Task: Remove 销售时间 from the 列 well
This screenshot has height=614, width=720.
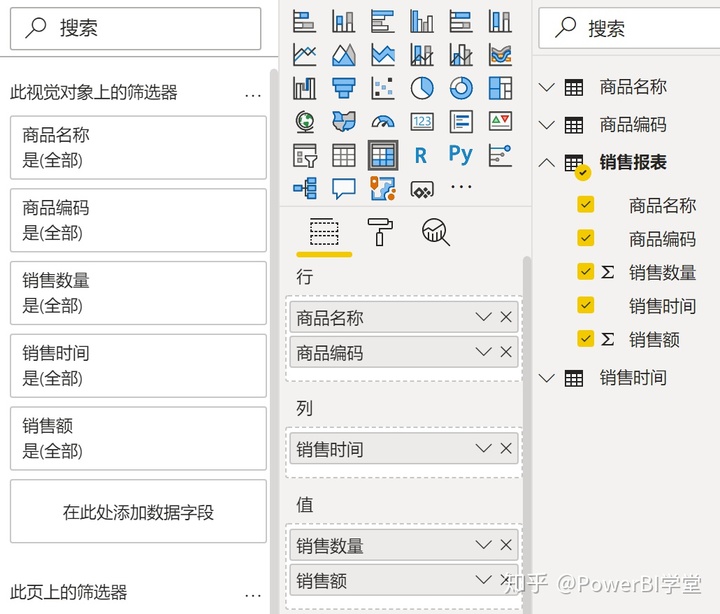Action: click(x=506, y=448)
